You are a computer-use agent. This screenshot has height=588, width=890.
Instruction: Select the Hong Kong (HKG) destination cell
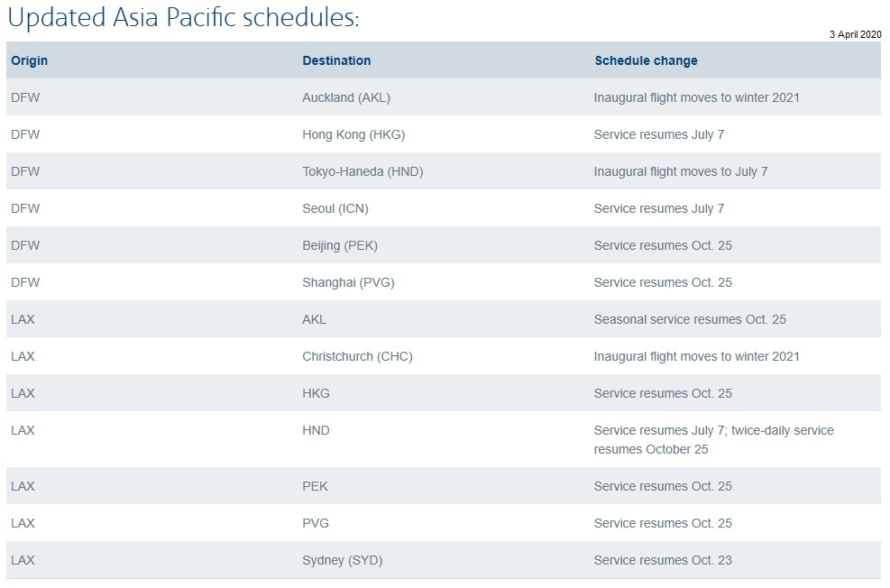click(353, 134)
